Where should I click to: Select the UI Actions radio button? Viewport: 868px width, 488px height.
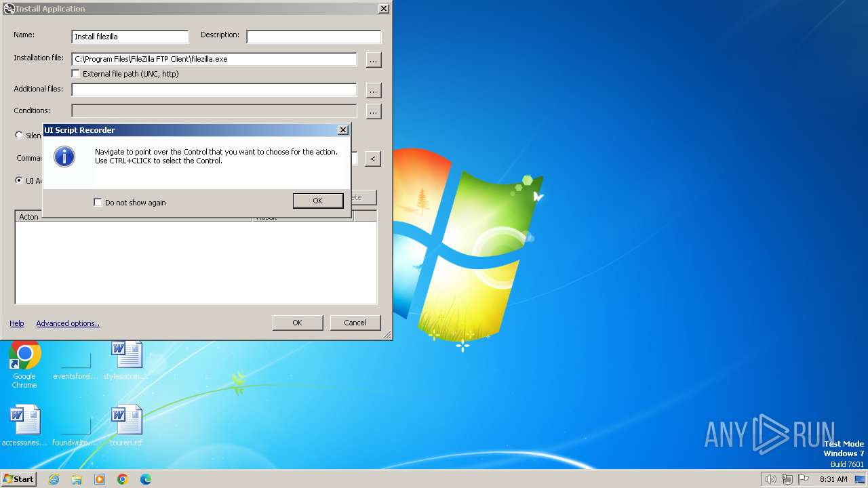click(x=19, y=181)
